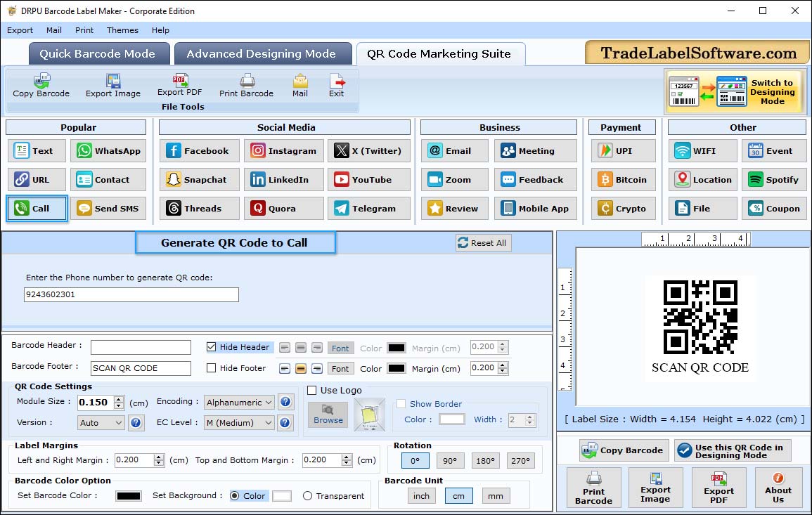Click the background Color white swatch
The width and height of the screenshot is (812, 515).
282,496
